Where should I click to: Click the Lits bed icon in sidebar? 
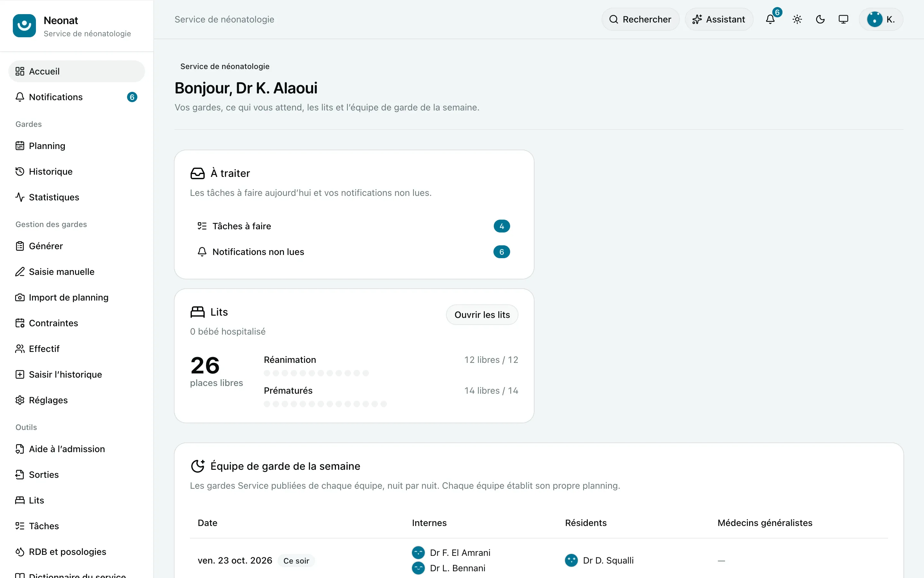coord(20,500)
